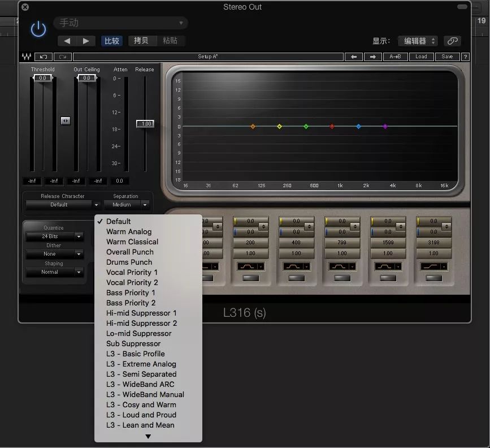Viewport: 490px width, 448px height.
Task: Click the Out Ceiling slider handle
Action: [x=87, y=78]
